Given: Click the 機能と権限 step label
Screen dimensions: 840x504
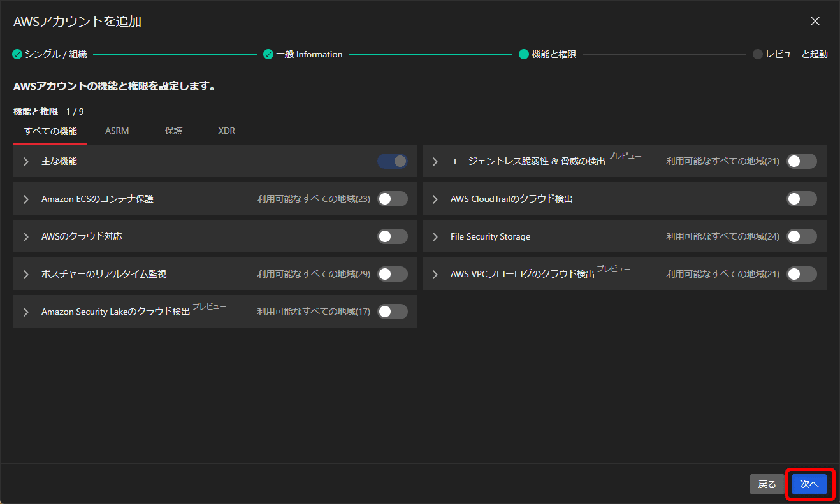Looking at the screenshot, I should [554, 54].
